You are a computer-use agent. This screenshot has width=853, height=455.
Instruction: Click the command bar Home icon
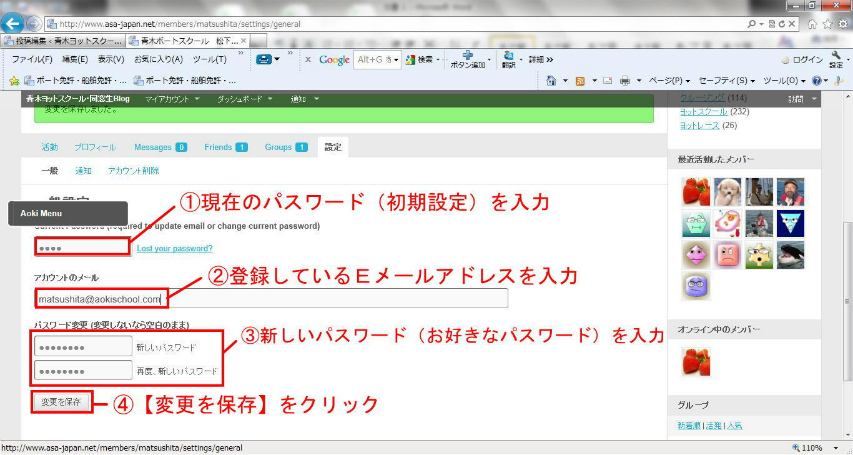[551, 81]
